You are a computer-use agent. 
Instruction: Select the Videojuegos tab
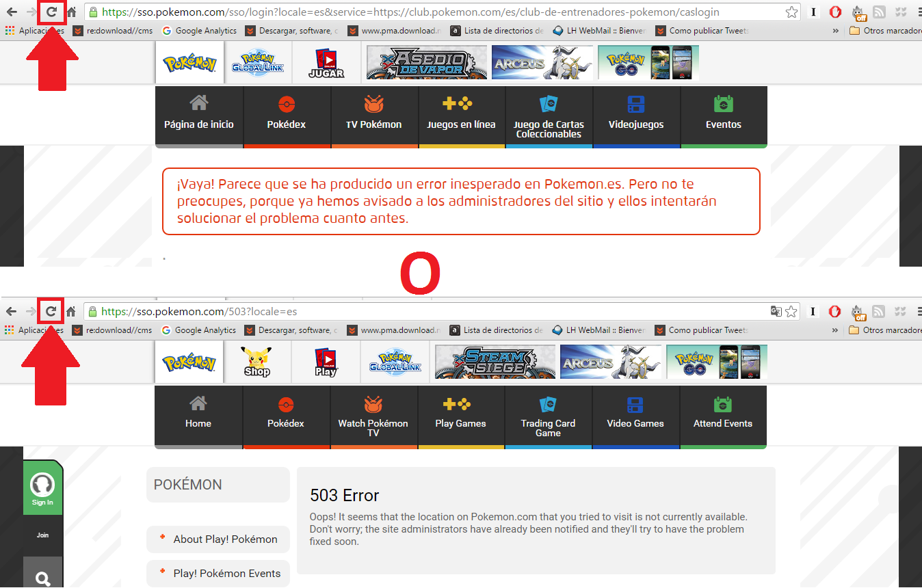coord(636,116)
